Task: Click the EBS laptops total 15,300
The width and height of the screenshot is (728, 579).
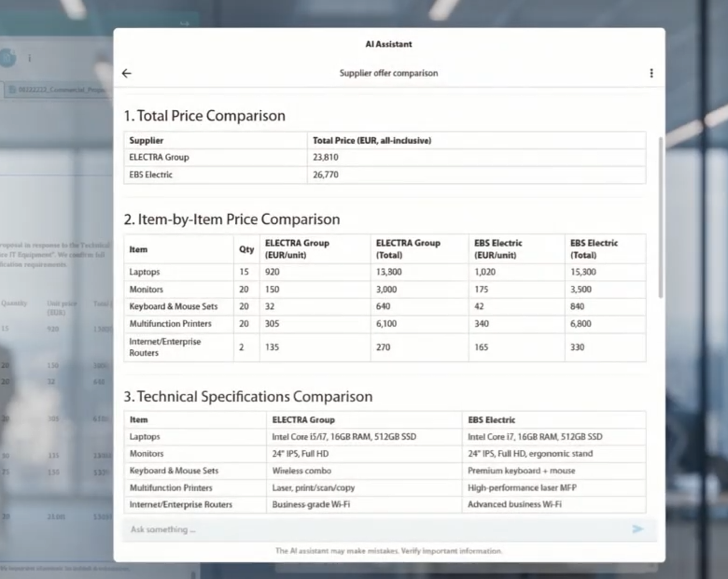Action: (x=583, y=272)
